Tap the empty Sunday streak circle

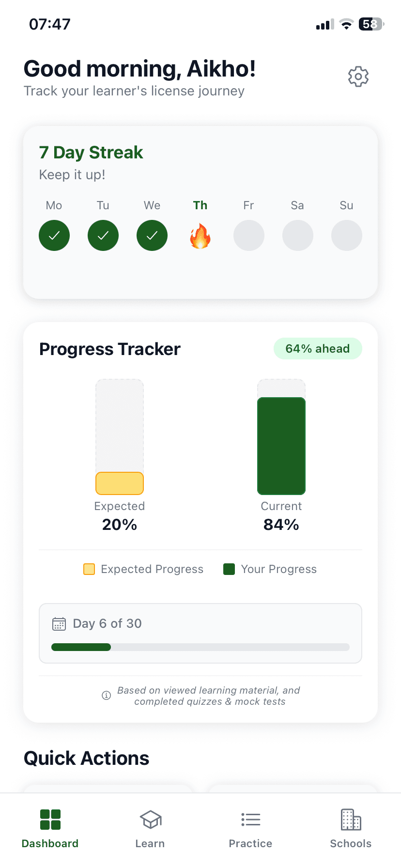coord(347,235)
